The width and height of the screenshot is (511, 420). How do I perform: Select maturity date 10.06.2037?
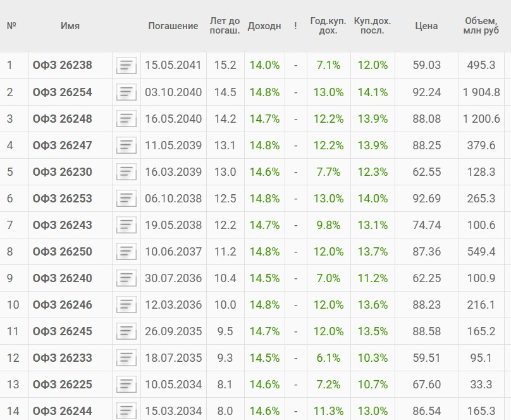[173, 252]
